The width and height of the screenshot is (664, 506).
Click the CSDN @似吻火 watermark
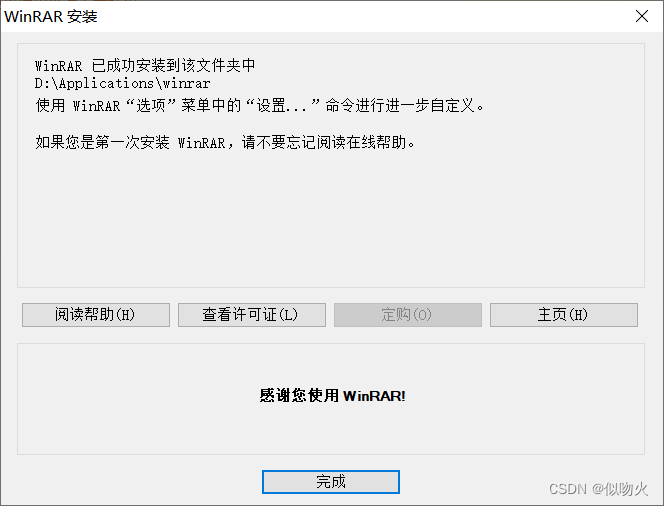tap(598, 489)
